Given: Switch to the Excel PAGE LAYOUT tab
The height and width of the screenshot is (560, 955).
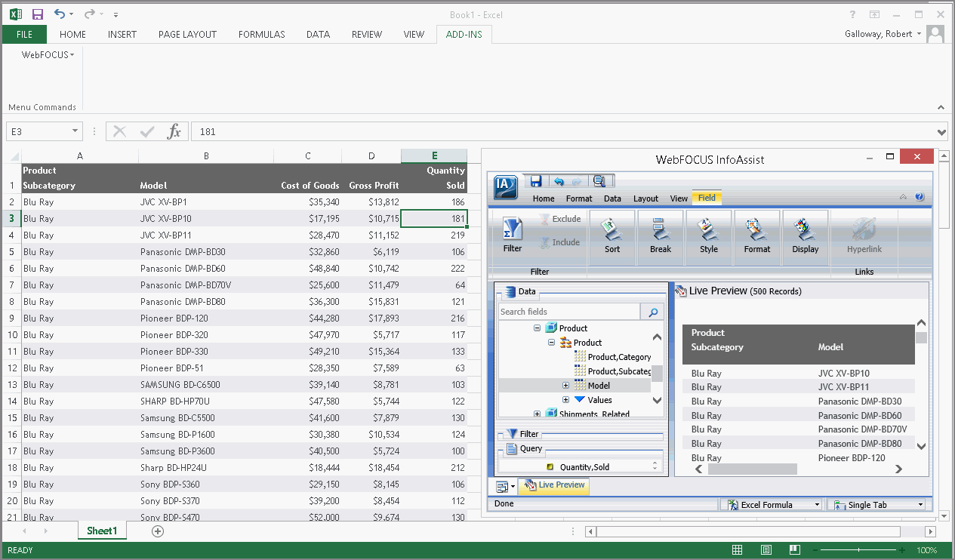Looking at the screenshot, I should coord(187,34).
